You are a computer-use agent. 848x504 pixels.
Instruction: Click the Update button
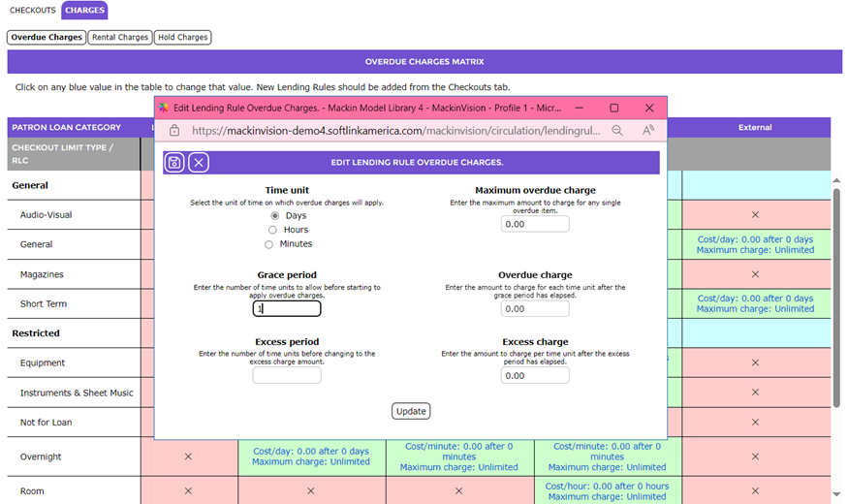point(411,411)
